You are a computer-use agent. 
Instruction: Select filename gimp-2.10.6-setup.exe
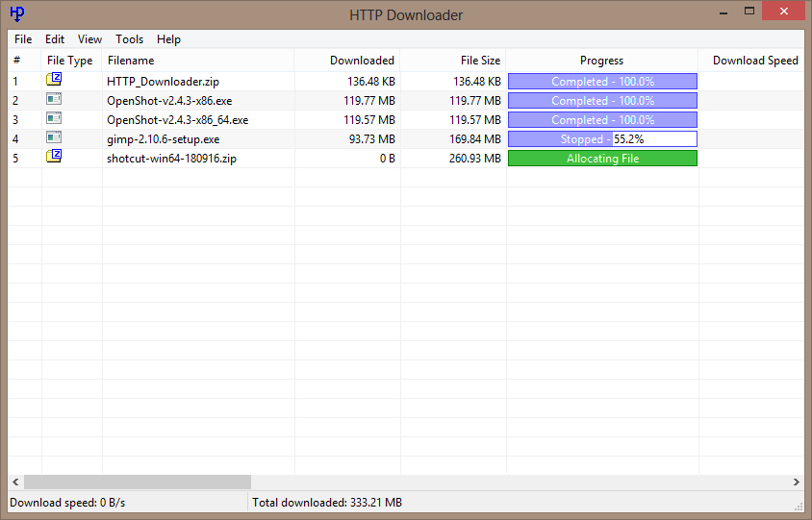164,139
